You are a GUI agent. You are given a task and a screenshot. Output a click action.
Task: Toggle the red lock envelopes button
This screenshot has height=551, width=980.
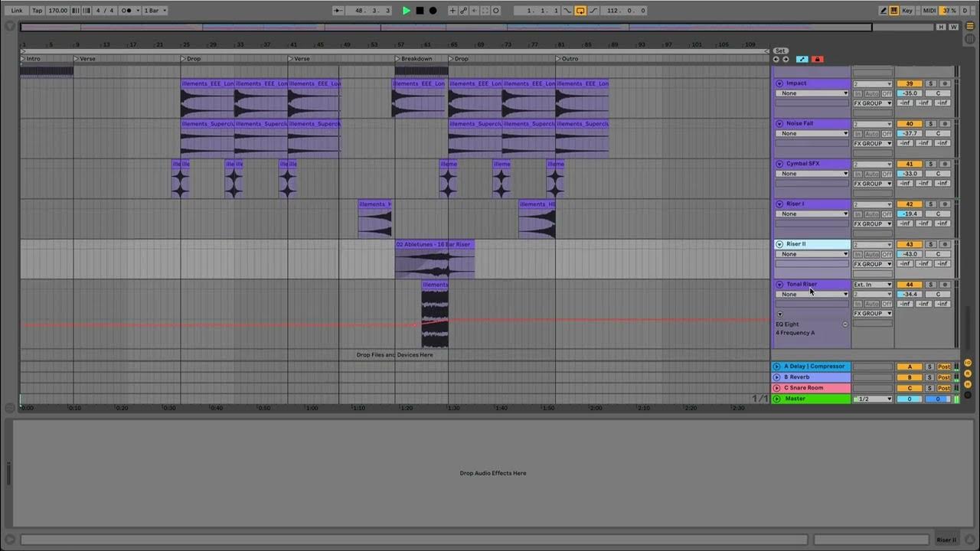pyautogui.click(x=818, y=59)
